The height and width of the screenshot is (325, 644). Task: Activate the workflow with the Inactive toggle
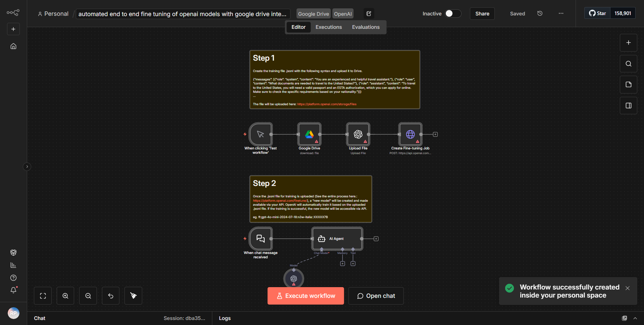tap(452, 13)
